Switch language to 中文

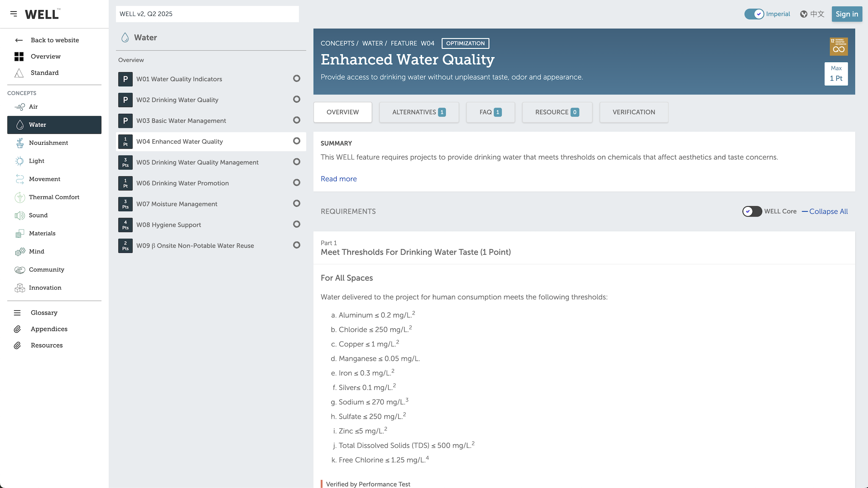[817, 14]
